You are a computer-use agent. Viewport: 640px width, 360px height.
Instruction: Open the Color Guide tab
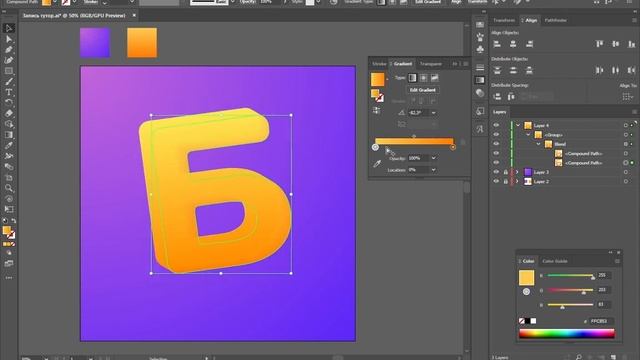[555, 261]
